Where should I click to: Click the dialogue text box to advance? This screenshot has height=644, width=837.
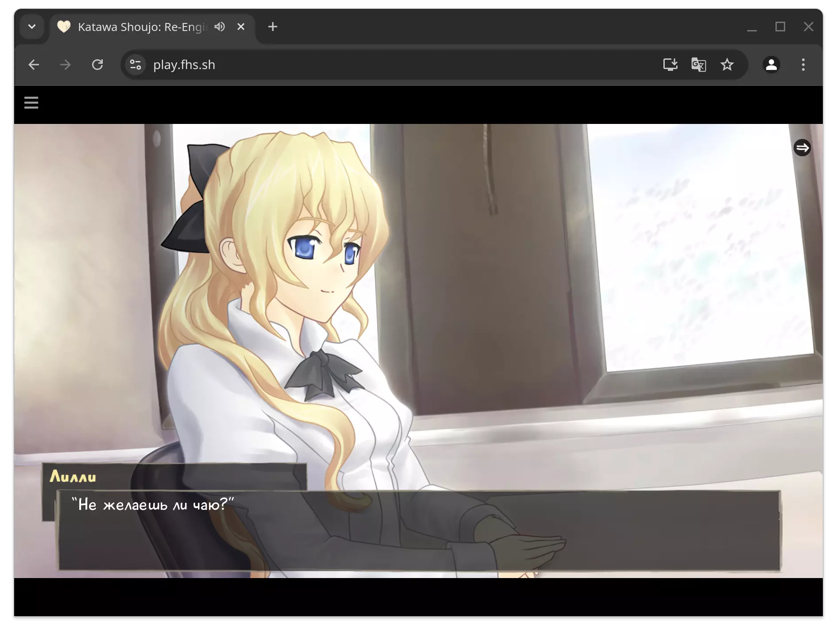[419, 530]
